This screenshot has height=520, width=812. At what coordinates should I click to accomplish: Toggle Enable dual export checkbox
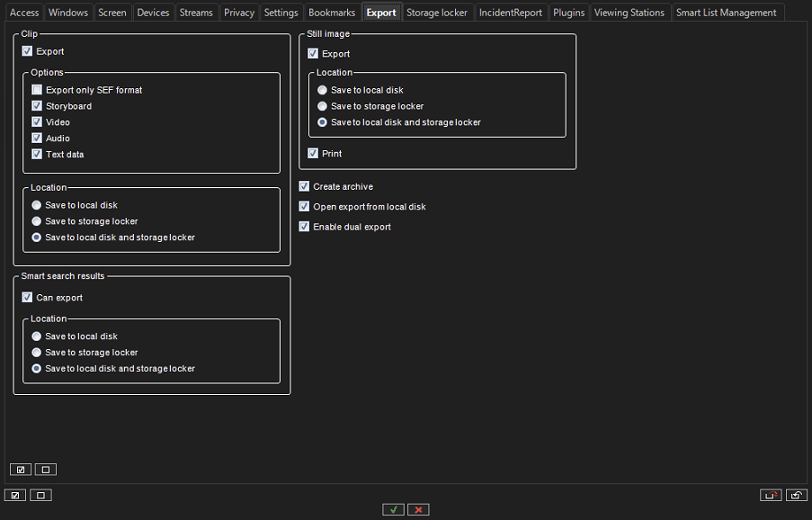click(x=304, y=227)
